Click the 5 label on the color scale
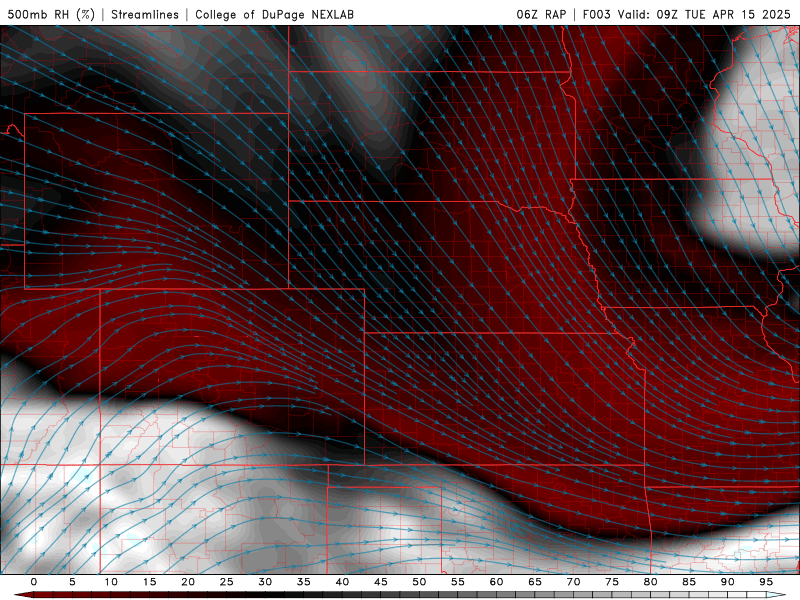Viewport: 800px width, 600px height. (x=72, y=582)
